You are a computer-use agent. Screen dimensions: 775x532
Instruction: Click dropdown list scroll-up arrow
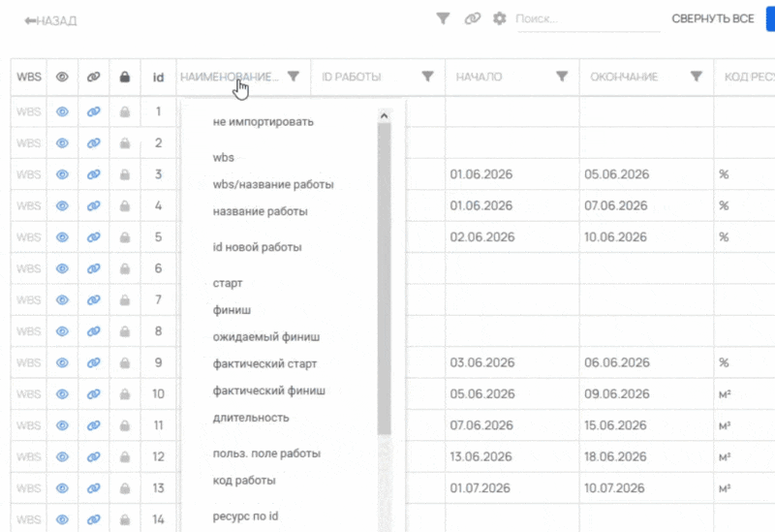384,116
